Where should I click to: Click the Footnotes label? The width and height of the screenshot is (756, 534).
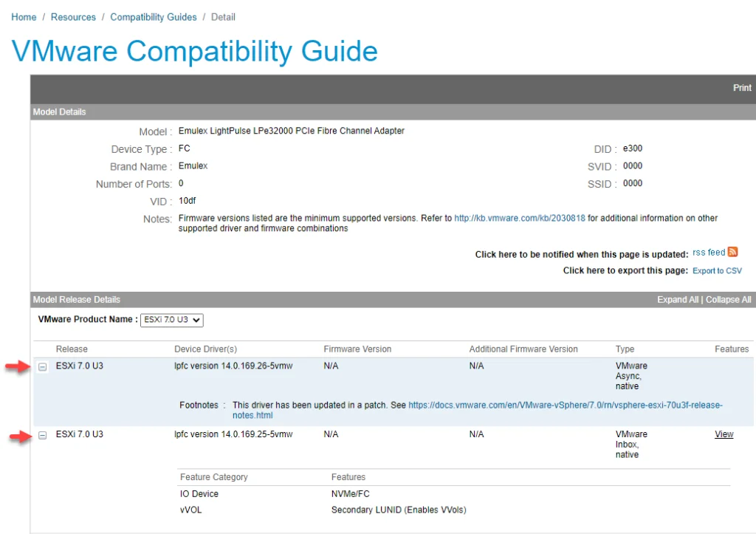[199, 405]
